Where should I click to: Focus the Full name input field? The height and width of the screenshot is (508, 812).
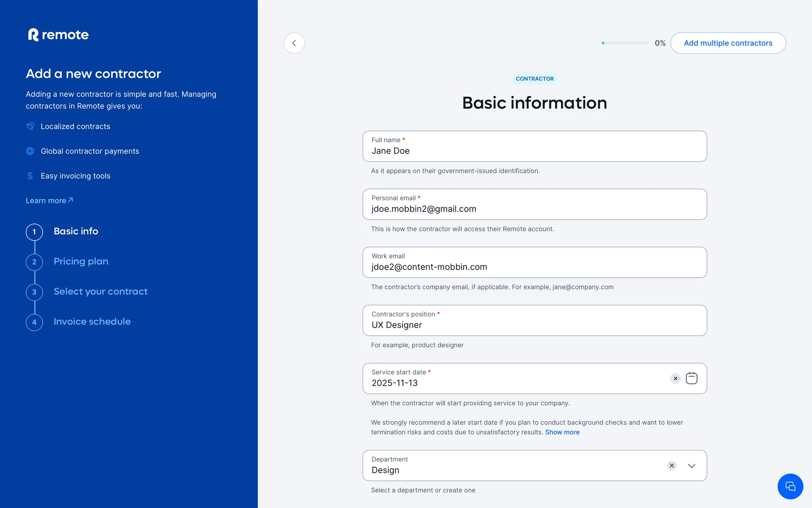pyautogui.click(x=535, y=151)
